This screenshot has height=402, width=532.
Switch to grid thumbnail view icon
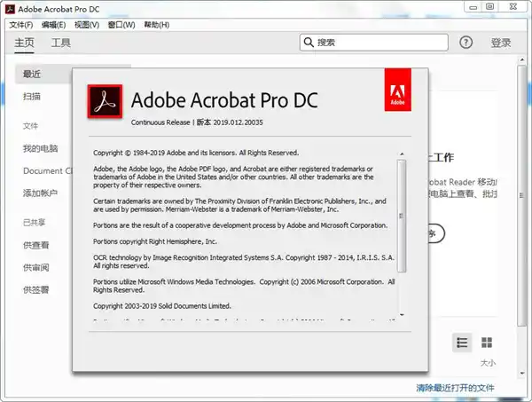pyautogui.click(x=487, y=343)
